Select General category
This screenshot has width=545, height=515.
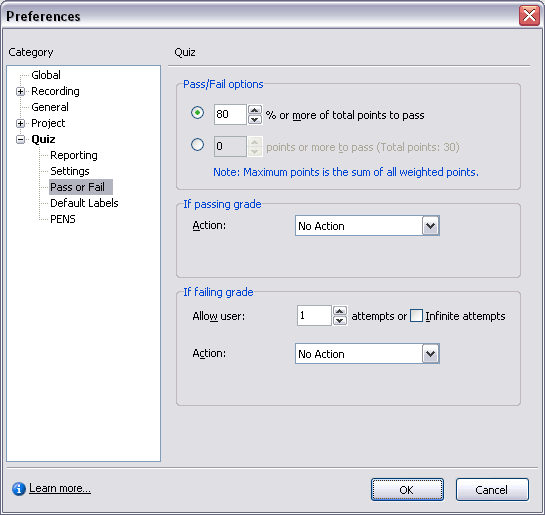50,107
